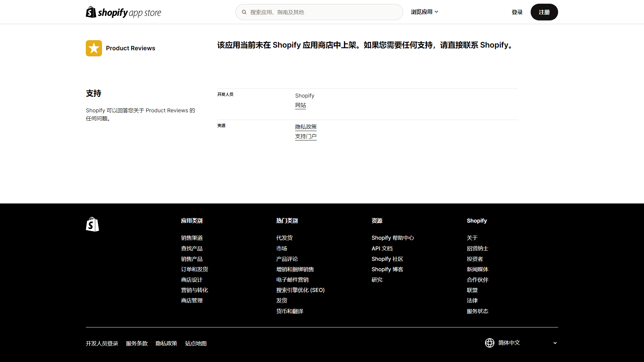Open the 隐私政策 link under resources
Screen dimensions: 644x362
(306, 127)
